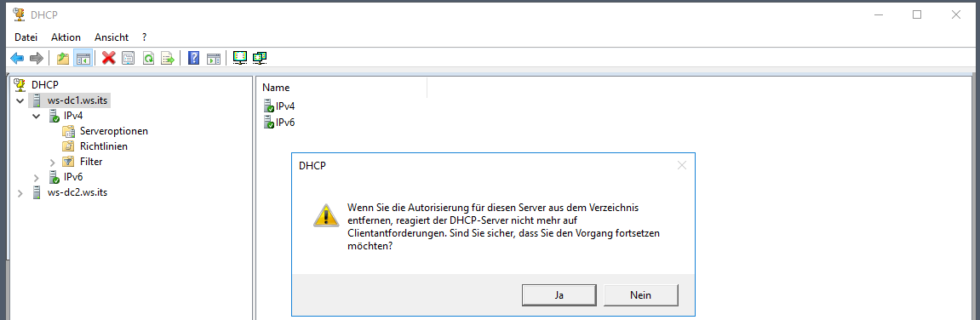Select the DHCP root label in tree
The width and height of the screenshot is (980, 320).
click(x=44, y=84)
